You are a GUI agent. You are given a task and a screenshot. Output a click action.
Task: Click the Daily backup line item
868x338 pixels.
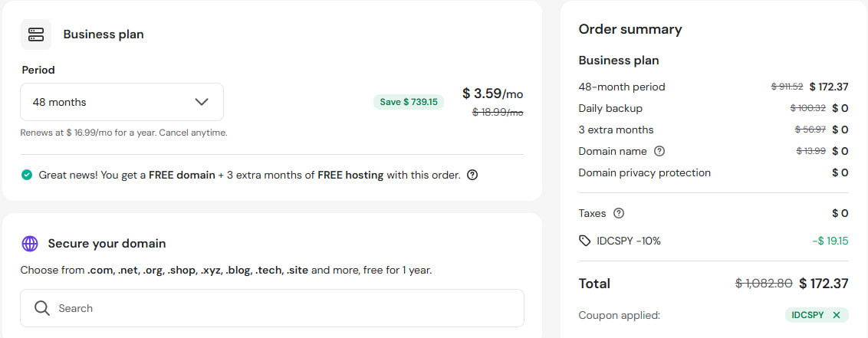tap(713, 108)
